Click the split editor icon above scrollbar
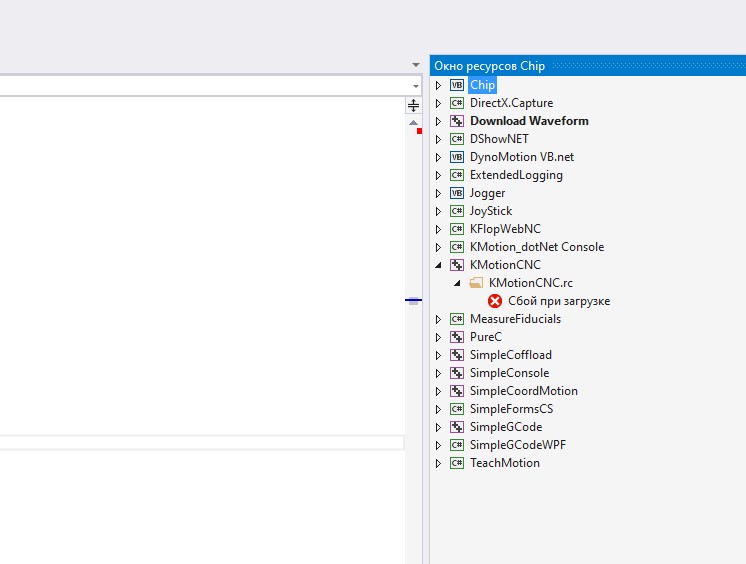746x564 pixels. [413, 106]
